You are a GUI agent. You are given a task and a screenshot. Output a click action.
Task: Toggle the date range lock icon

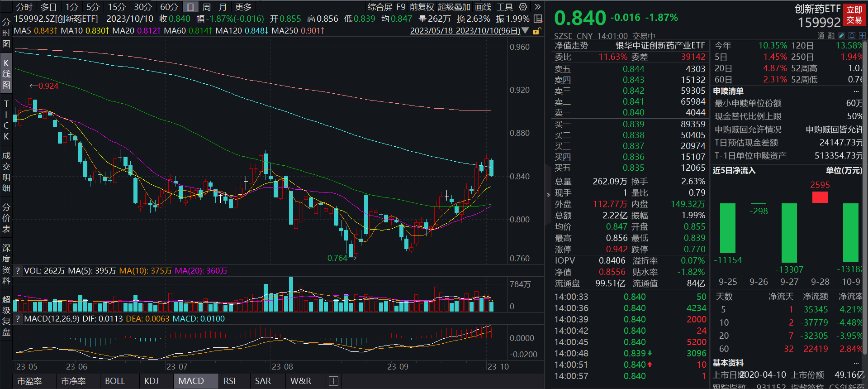537,31
